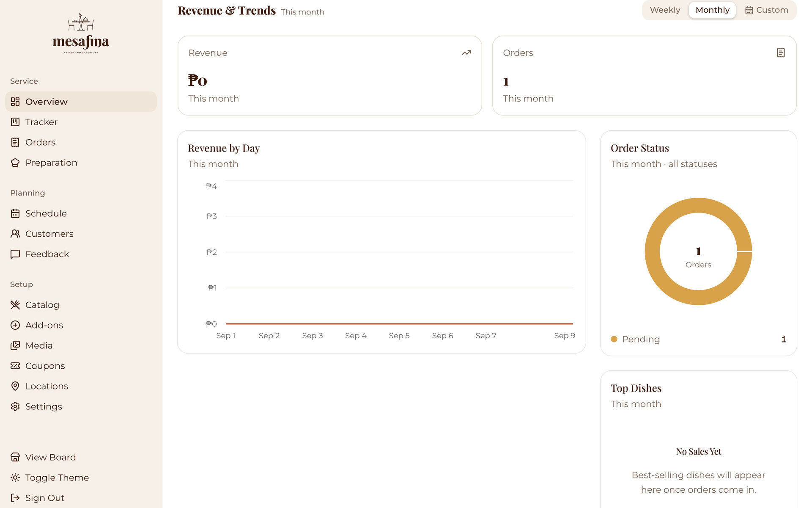This screenshot has height=508, width=812.
Task: Click the red revenue line in chart
Action: tap(399, 323)
